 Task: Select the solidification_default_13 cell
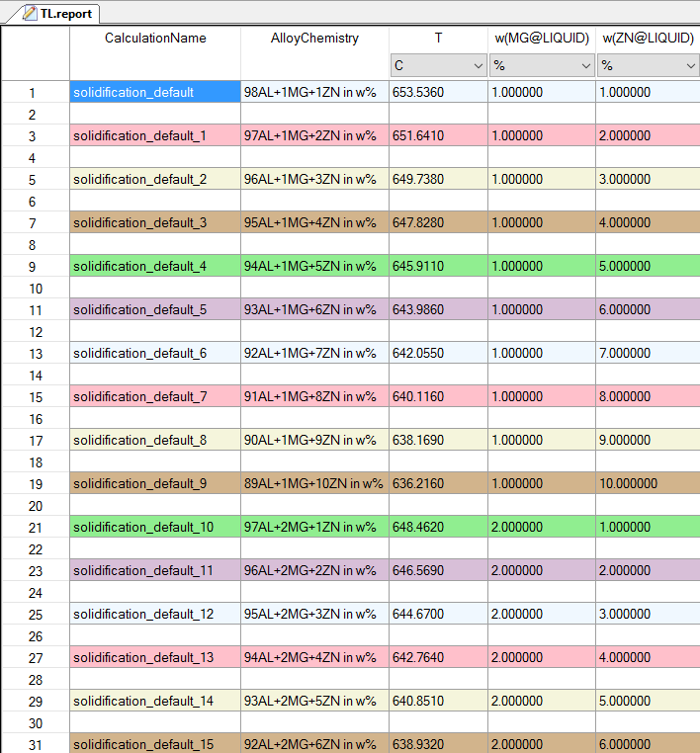click(x=154, y=658)
